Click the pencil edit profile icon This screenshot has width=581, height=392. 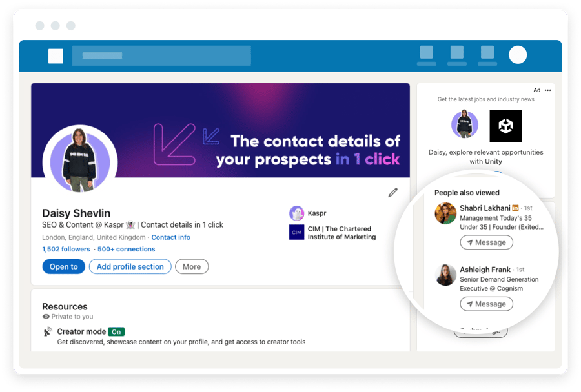tap(392, 192)
